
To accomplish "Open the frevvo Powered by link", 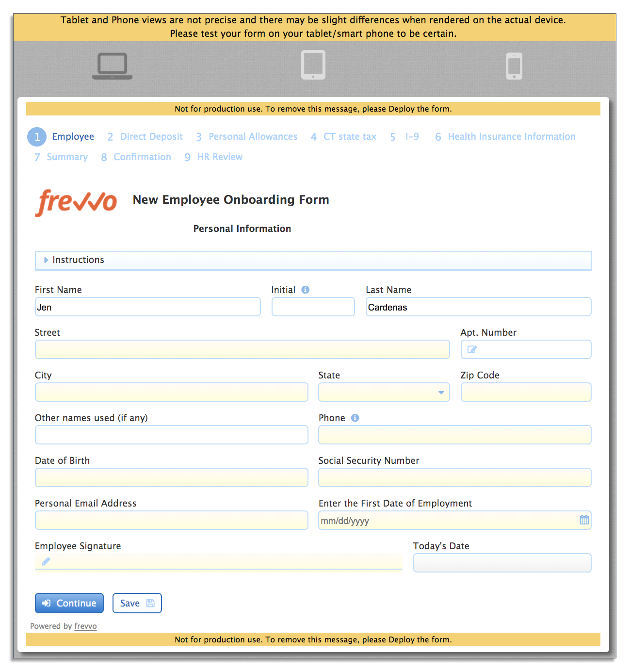I will point(85,626).
